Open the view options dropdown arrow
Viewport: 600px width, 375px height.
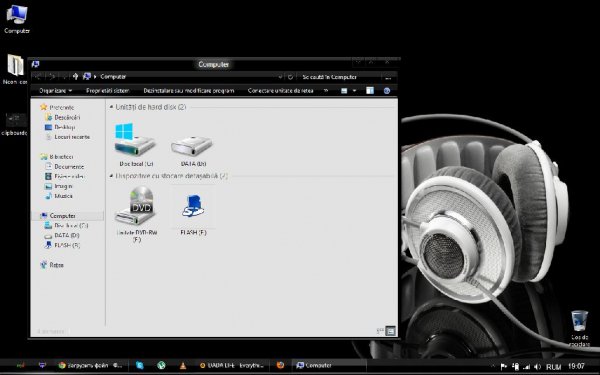point(354,91)
